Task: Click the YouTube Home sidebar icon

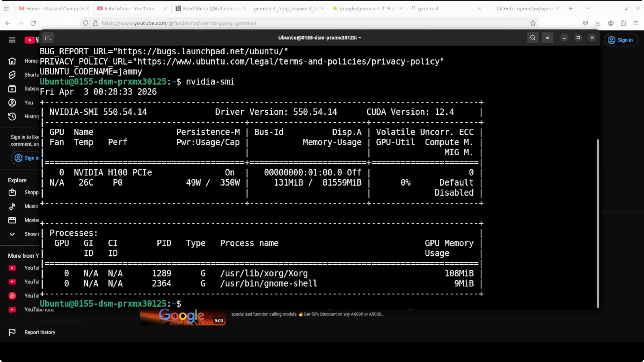Action: click(x=12, y=61)
